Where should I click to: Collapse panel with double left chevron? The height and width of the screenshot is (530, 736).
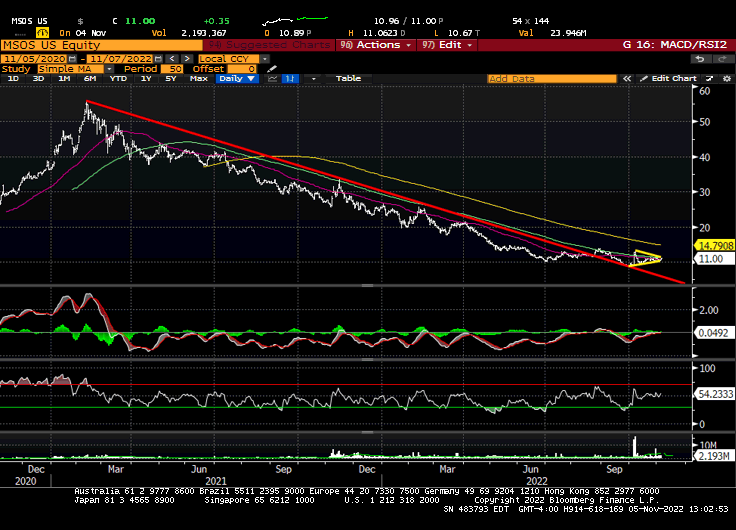627,79
